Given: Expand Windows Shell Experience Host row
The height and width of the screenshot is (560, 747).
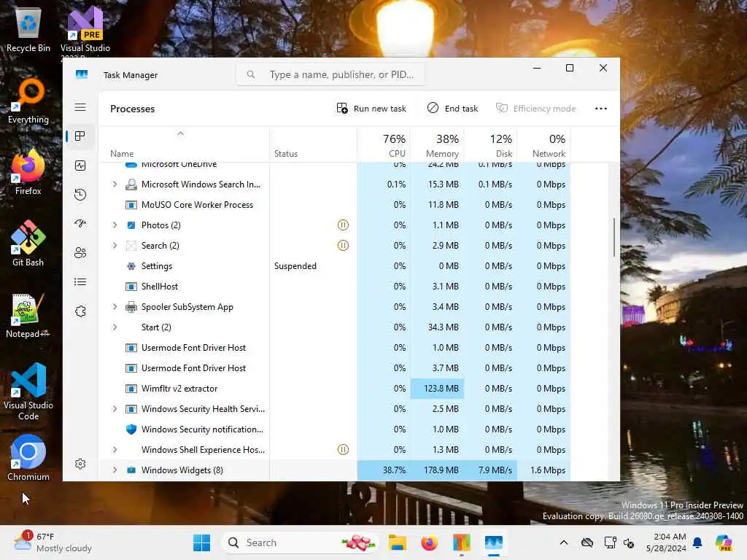Looking at the screenshot, I should coord(115,449).
